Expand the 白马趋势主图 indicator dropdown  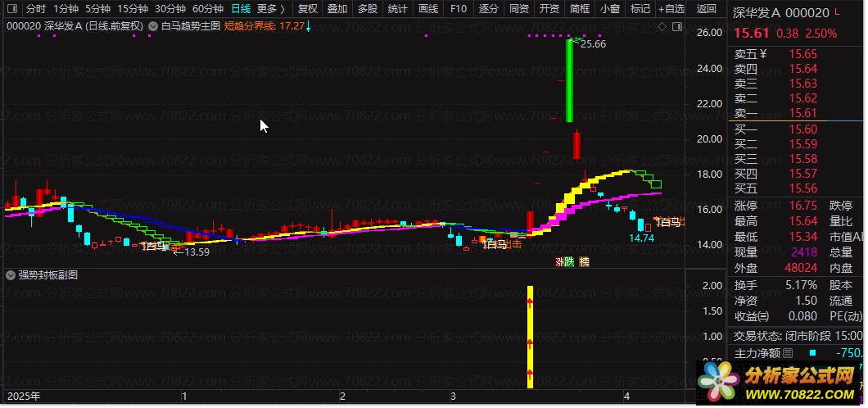coord(153,26)
